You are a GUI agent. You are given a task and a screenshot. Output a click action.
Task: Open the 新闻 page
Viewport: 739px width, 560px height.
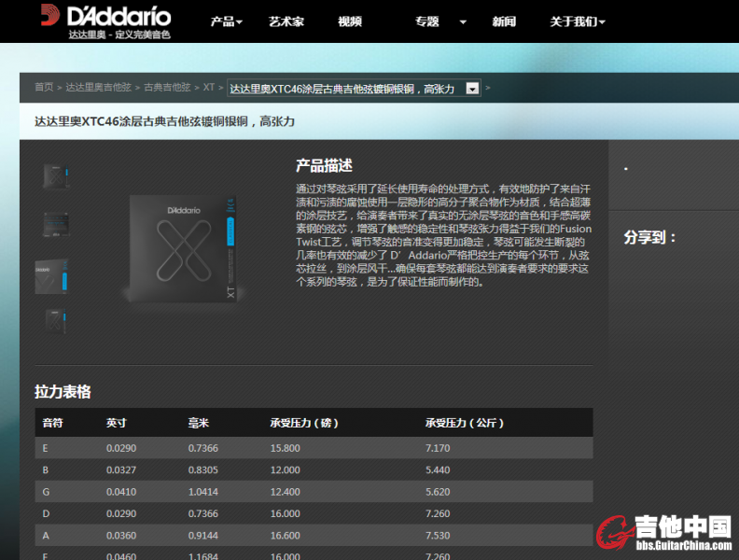click(504, 21)
